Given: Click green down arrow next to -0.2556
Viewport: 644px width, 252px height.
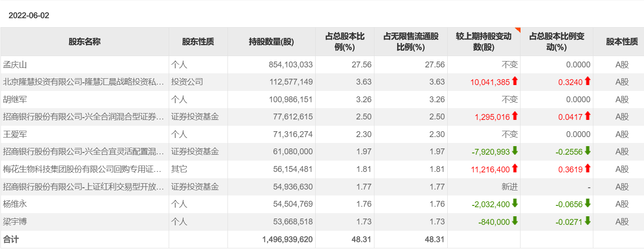Looking at the screenshot, I should tap(587, 151).
